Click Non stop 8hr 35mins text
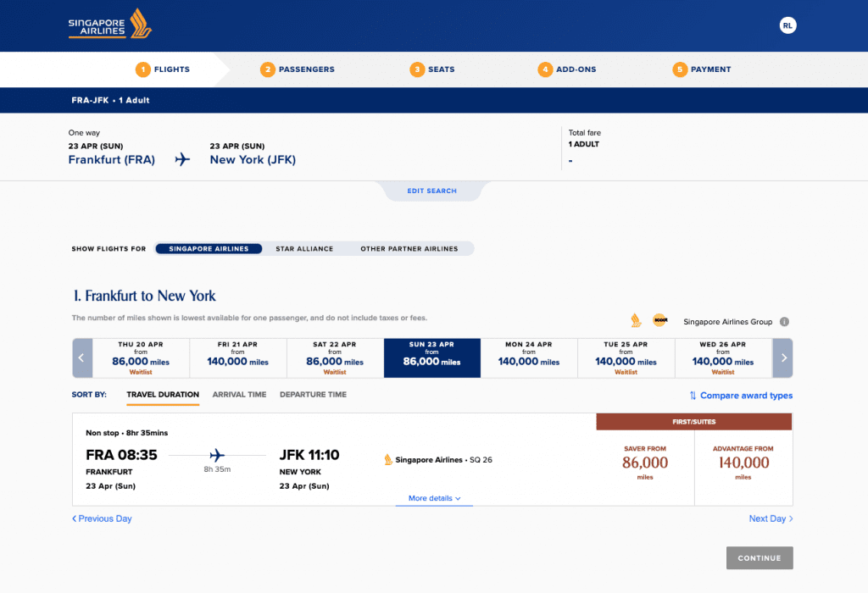The image size is (868, 593). click(127, 433)
